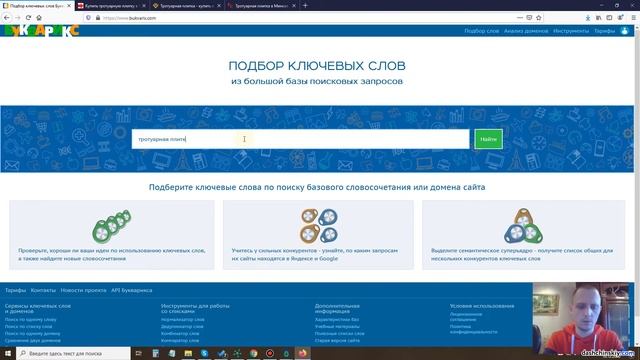This screenshot has width=640, height=360.
Task: Open File Explorer from the taskbar
Action: coord(188,353)
